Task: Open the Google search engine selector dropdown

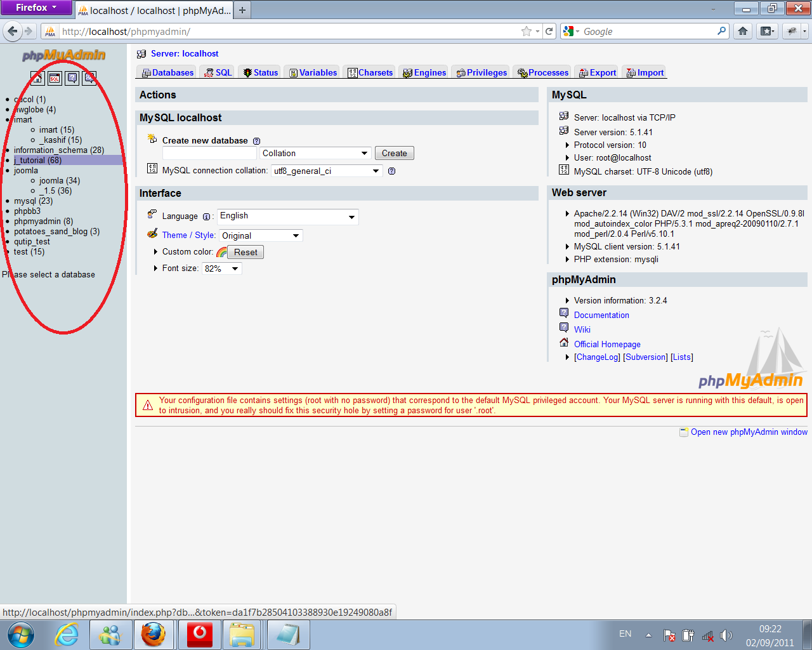Action: click(x=572, y=31)
